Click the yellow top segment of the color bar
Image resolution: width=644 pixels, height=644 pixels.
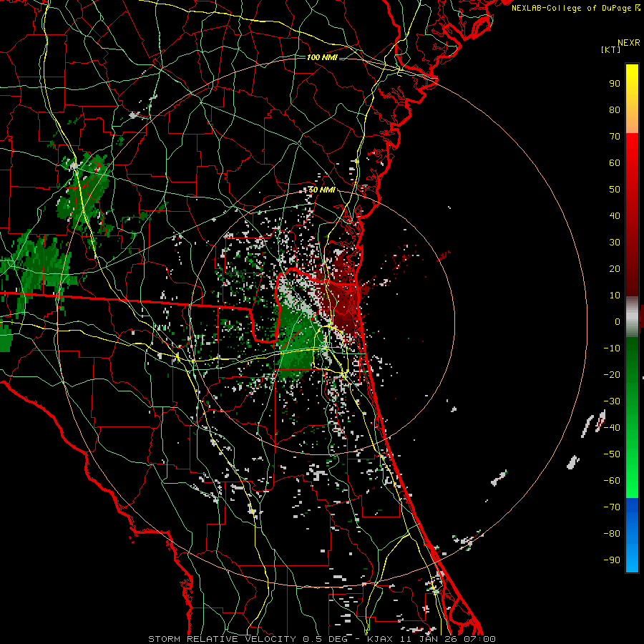[632, 99]
